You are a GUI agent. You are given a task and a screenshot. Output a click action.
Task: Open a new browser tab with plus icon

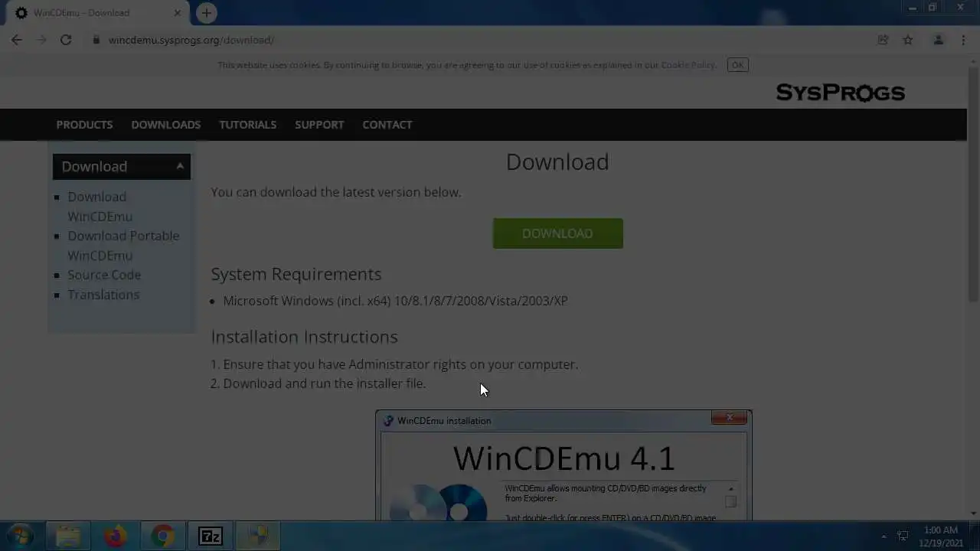[x=207, y=13]
